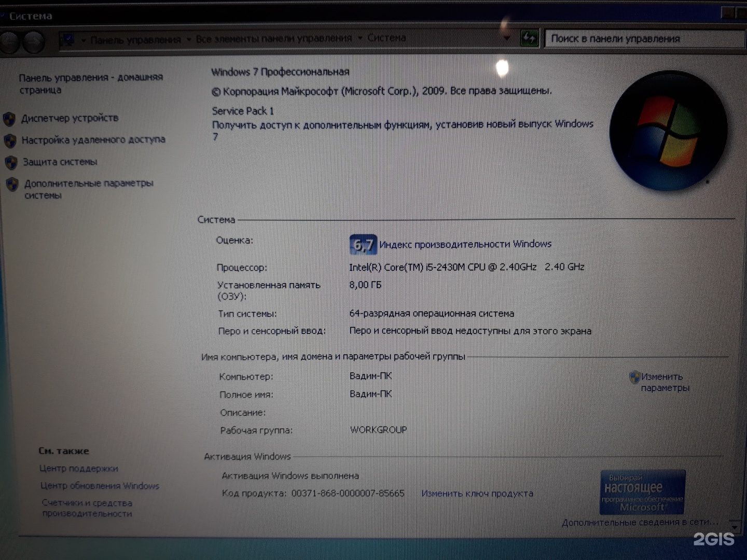747x560 pixels.
Task: Click 'Вадим-ПК' value beside 'Полное имя'
Action: point(370,394)
